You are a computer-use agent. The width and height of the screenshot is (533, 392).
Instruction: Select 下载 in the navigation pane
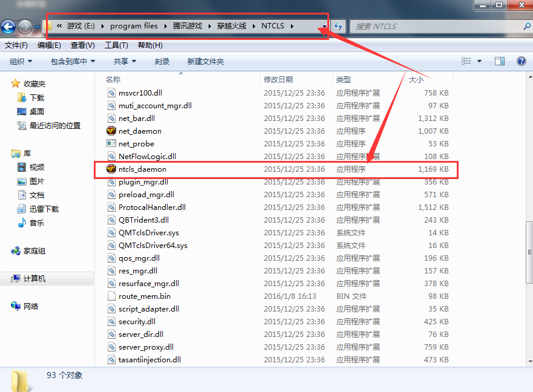pos(37,98)
